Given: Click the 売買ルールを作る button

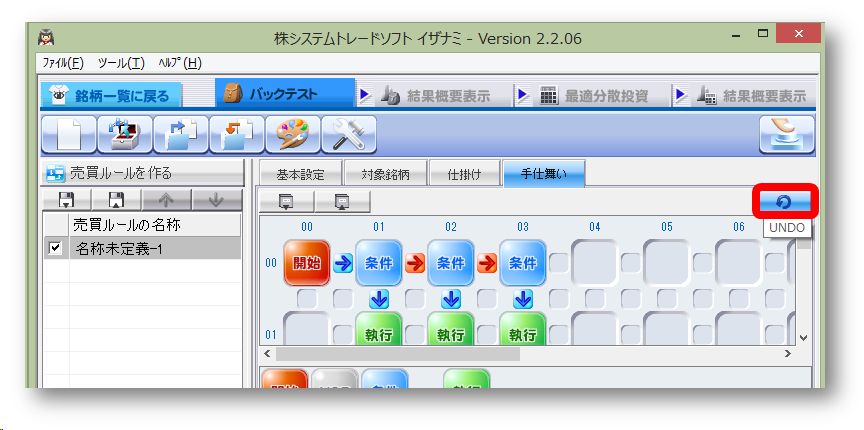Looking at the screenshot, I should [x=143, y=173].
